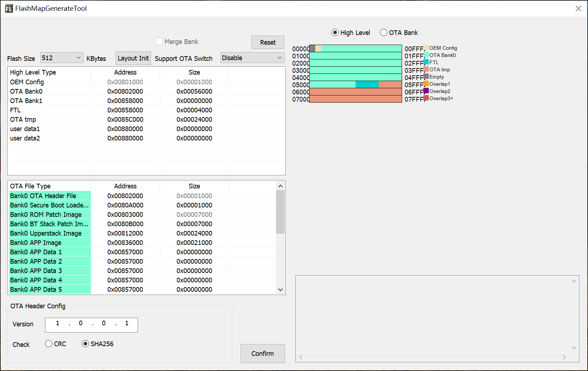Click the log panel scroll left arrow
588x371 pixels.
tap(300, 357)
